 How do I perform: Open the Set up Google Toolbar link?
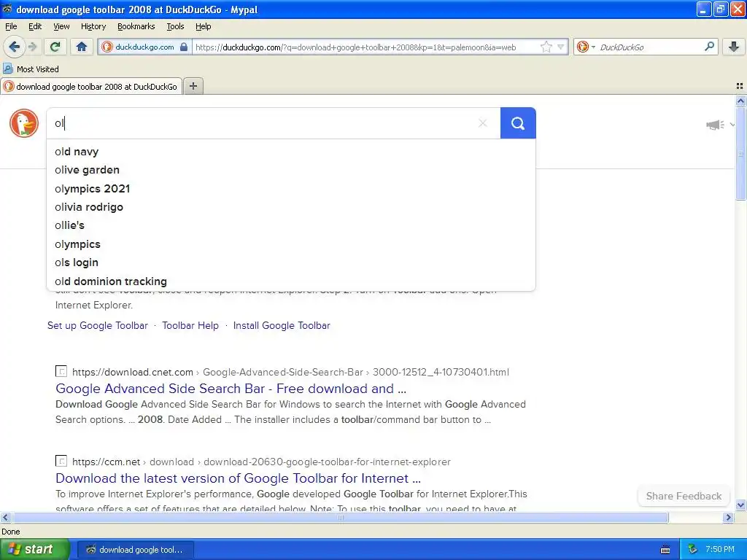coord(98,326)
